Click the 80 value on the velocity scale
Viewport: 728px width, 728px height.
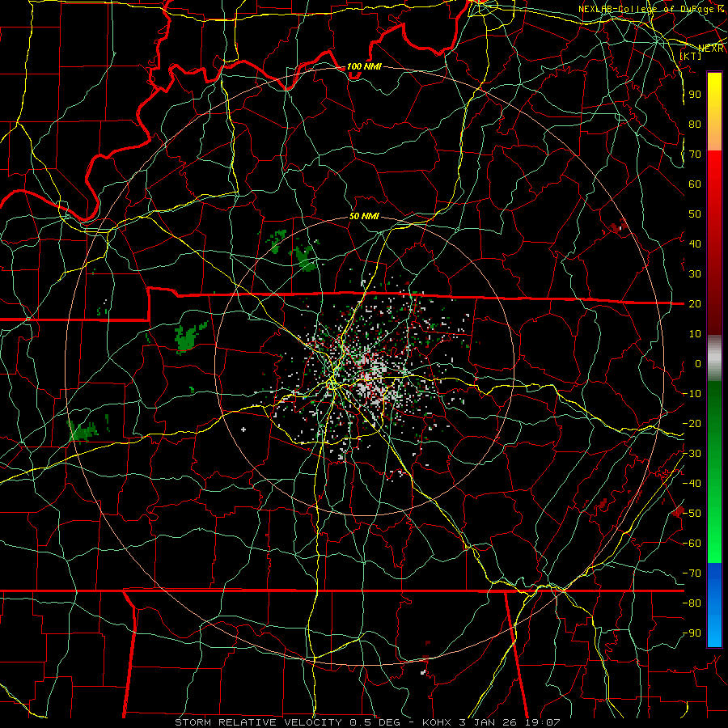pos(695,124)
